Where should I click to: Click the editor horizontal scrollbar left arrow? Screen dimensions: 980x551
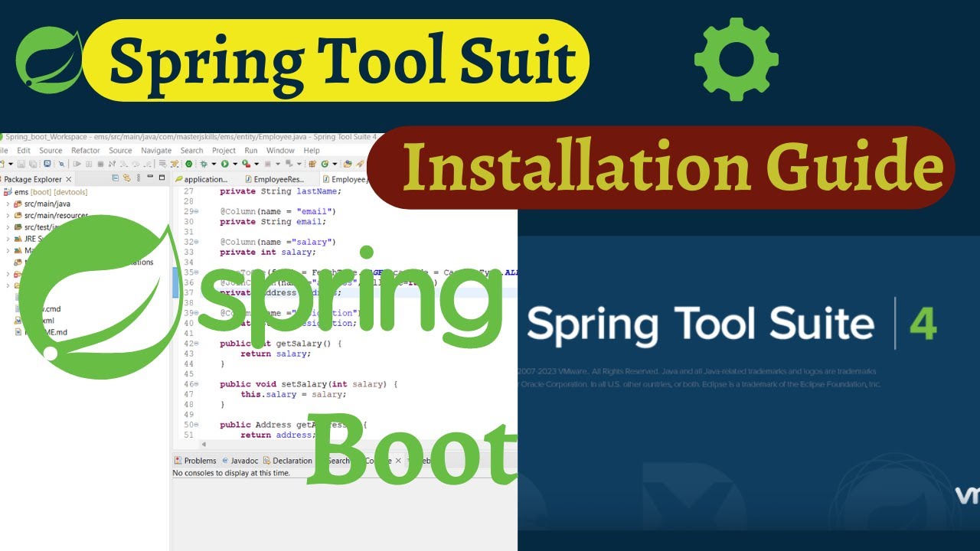coord(204,445)
